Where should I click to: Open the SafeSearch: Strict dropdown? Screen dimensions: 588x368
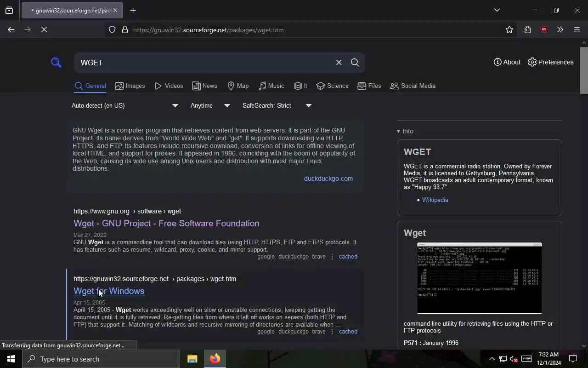pos(277,106)
